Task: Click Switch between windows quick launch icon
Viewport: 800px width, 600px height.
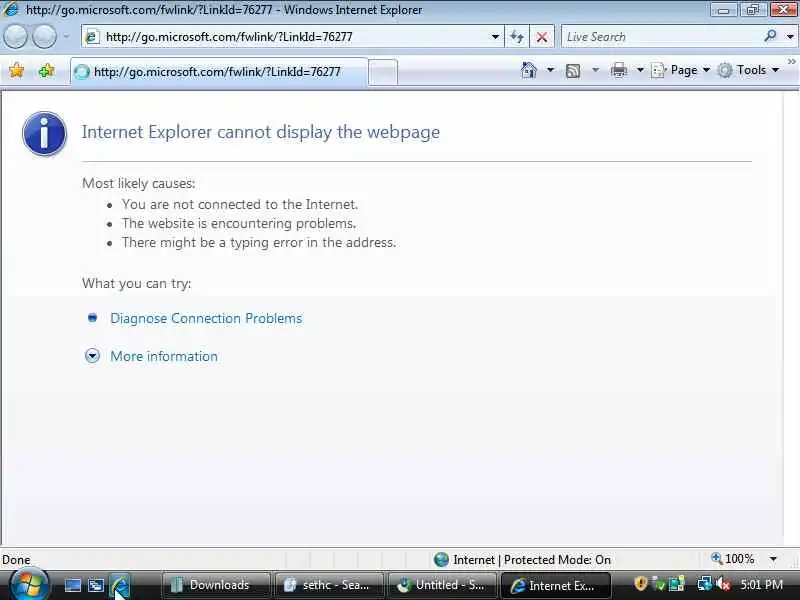Action: point(96,585)
